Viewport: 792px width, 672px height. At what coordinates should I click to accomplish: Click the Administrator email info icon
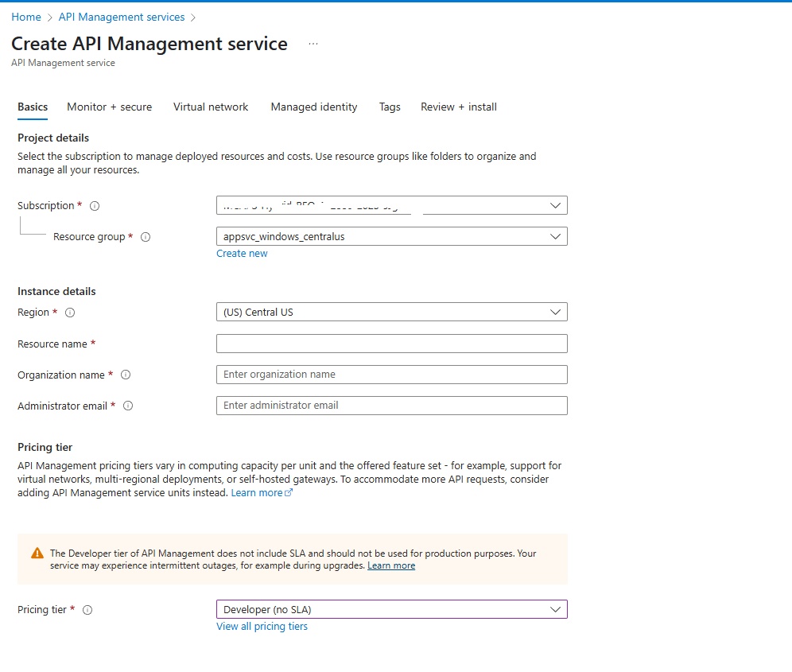tap(128, 406)
